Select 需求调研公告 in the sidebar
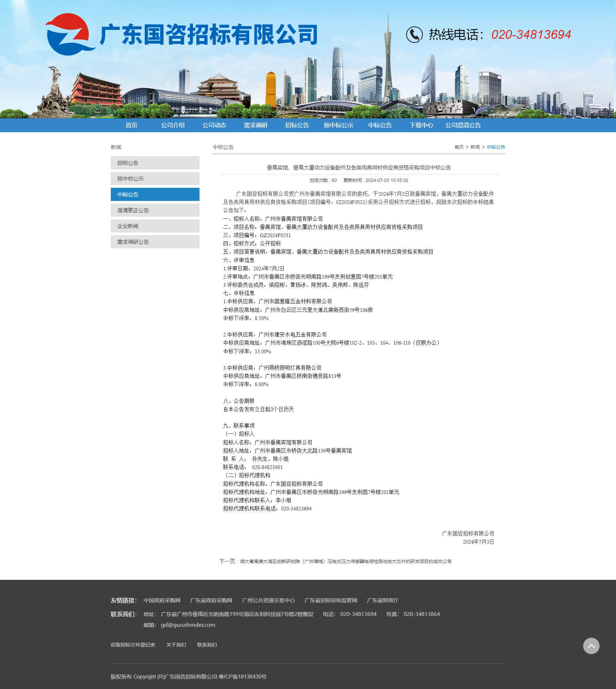 click(155, 242)
